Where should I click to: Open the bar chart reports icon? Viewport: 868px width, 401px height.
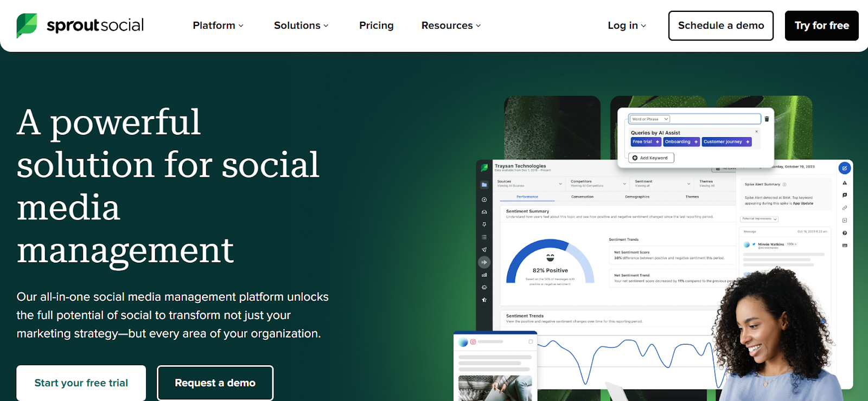pyautogui.click(x=484, y=275)
